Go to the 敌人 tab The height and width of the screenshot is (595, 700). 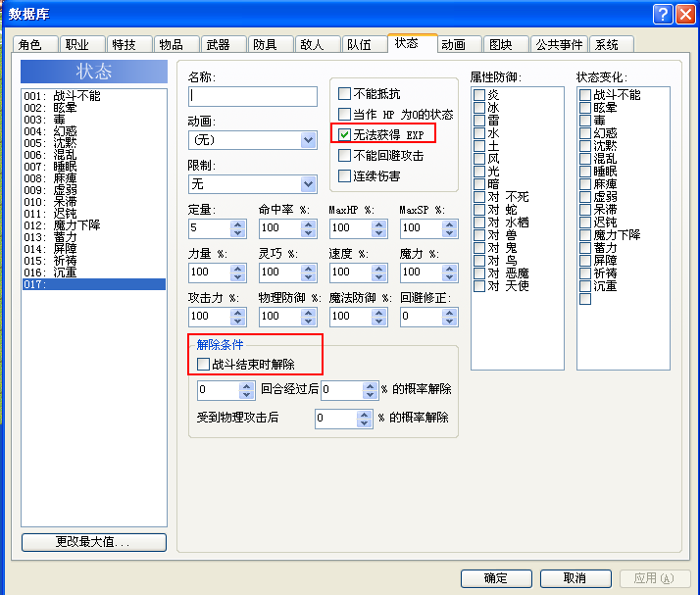click(x=317, y=45)
